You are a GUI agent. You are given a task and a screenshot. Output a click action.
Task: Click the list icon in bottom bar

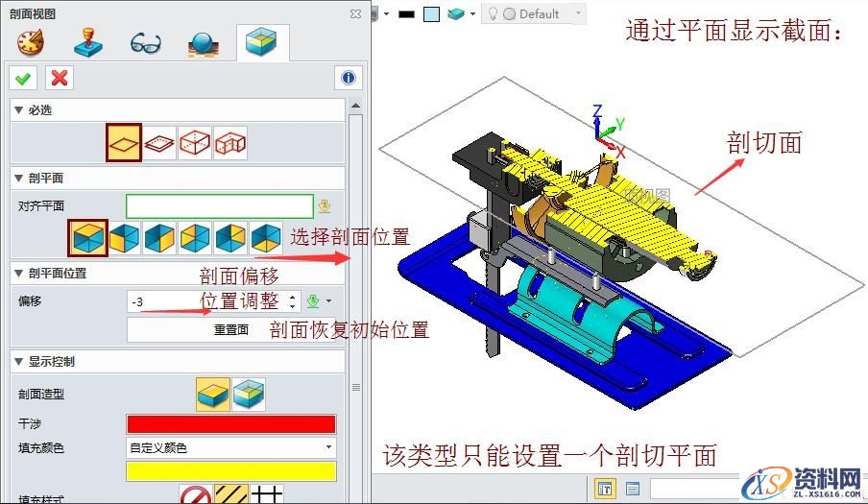point(632,489)
